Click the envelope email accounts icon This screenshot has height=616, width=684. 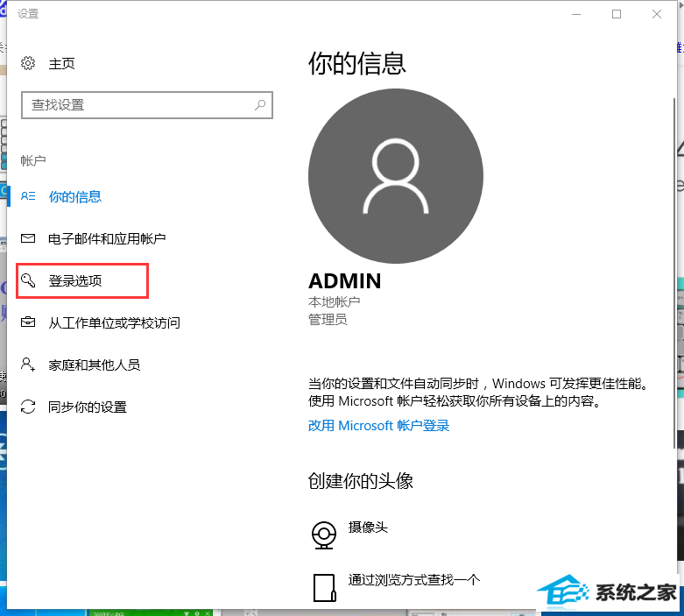28,238
